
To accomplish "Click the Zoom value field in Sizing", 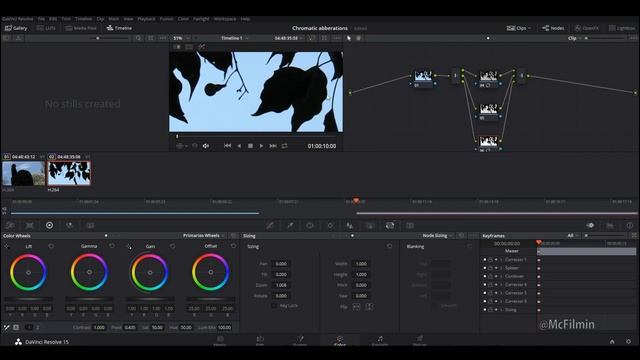I will pyautogui.click(x=281, y=285).
